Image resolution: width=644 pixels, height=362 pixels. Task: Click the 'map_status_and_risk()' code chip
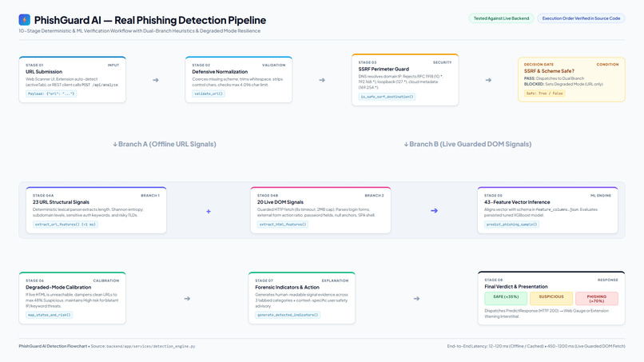tap(50, 315)
